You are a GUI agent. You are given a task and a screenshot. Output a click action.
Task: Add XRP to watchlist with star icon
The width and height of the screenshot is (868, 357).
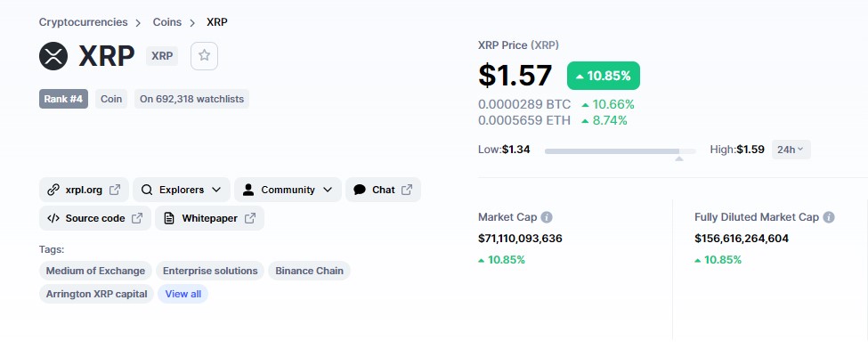coord(204,55)
